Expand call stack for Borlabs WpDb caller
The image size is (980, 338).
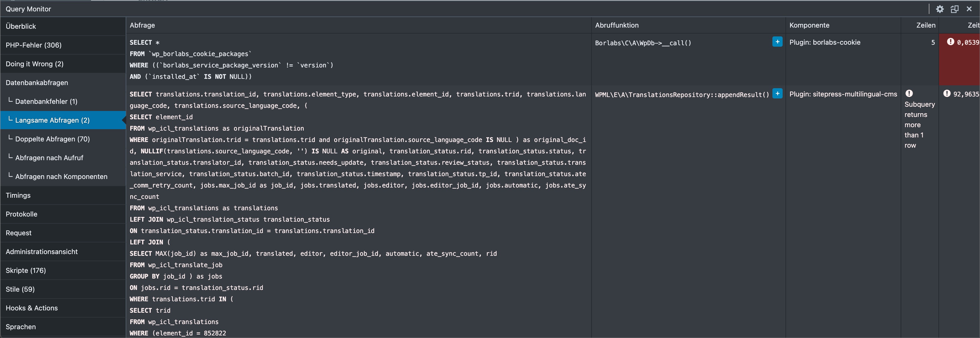point(777,42)
